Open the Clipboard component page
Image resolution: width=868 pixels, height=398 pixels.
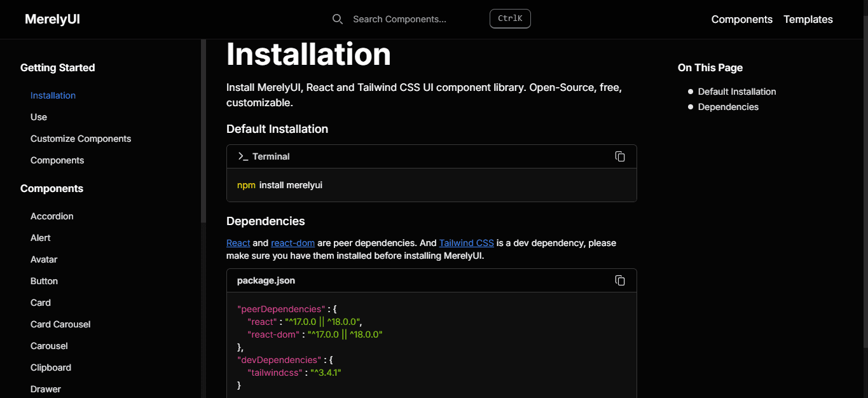coord(51,367)
